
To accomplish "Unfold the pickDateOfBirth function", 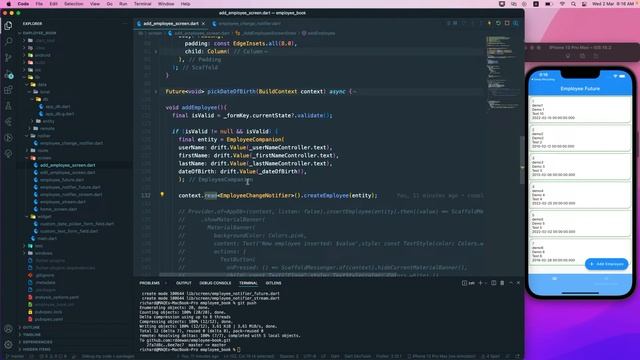I will tap(156, 92).
